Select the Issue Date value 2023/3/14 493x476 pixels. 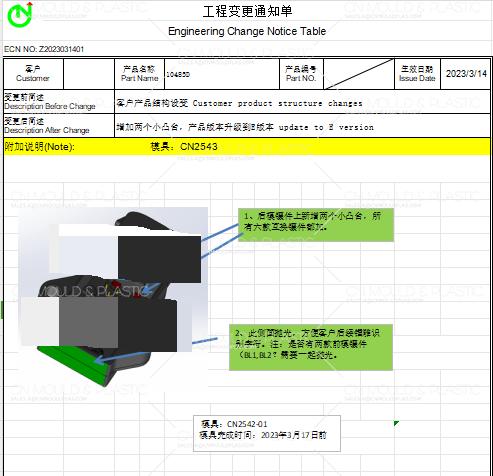(x=466, y=74)
